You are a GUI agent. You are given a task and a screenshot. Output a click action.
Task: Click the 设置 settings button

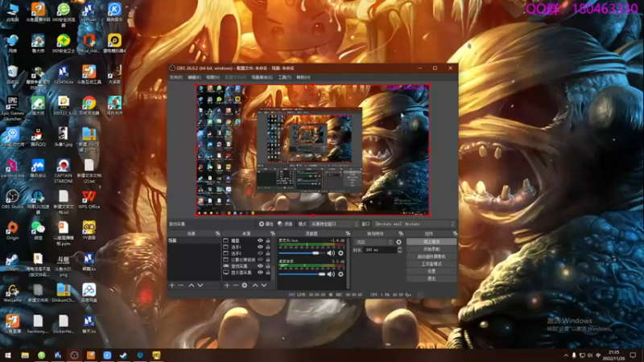(x=431, y=271)
